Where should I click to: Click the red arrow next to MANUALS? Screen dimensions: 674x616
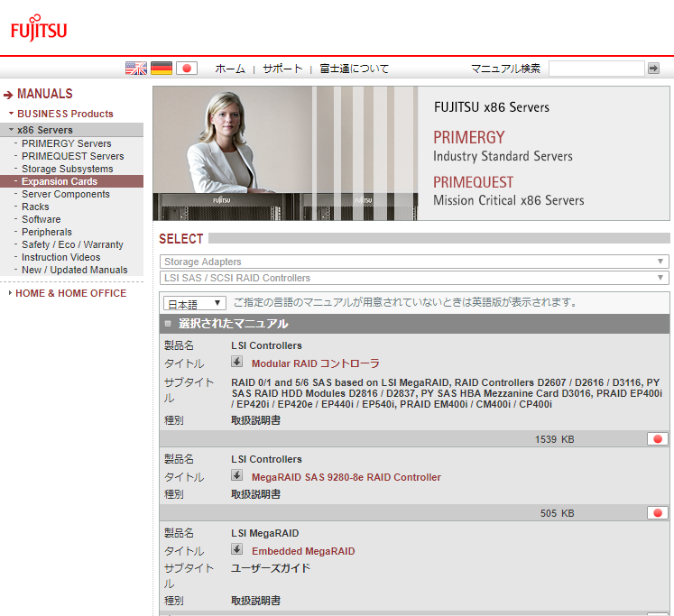click(x=8, y=95)
